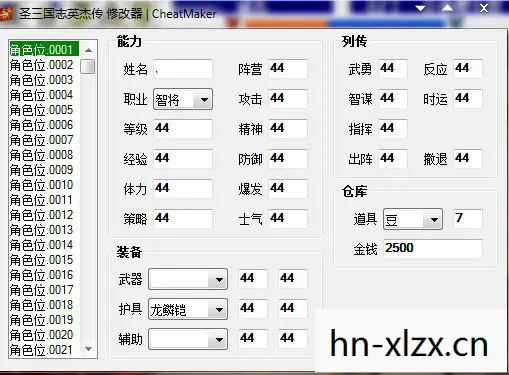
Task: Click the first value field after 辅助
Action: pos(253,339)
